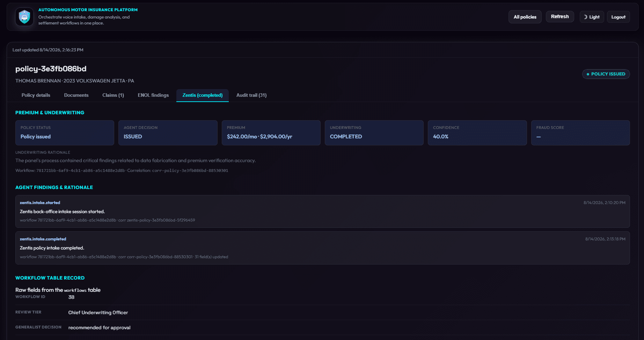Click 'Zentis back-office intake session started.'
The width and height of the screenshot is (644, 340).
tap(62, 212)
